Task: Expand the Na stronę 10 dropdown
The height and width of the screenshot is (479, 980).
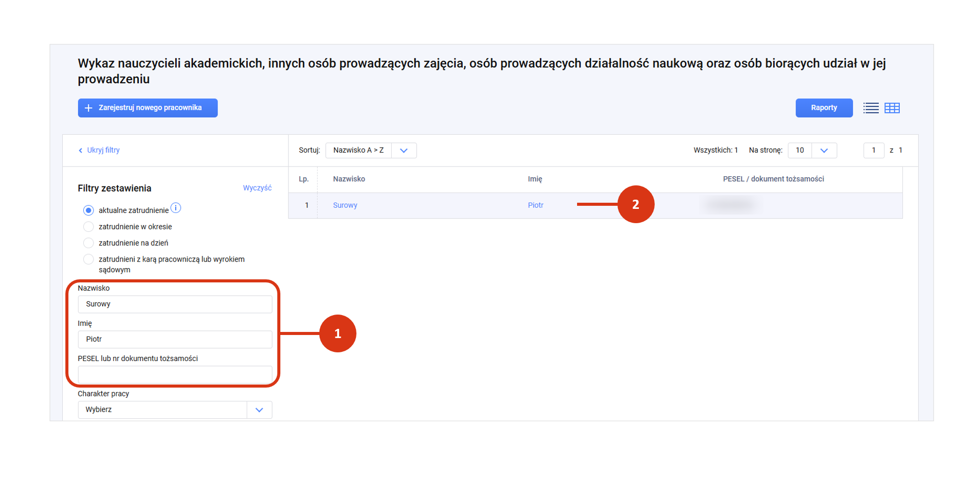Action: point(812,150)
